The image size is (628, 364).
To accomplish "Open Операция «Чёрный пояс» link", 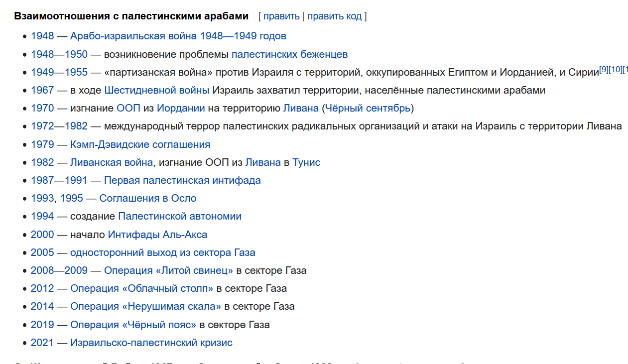I will 133,325.
